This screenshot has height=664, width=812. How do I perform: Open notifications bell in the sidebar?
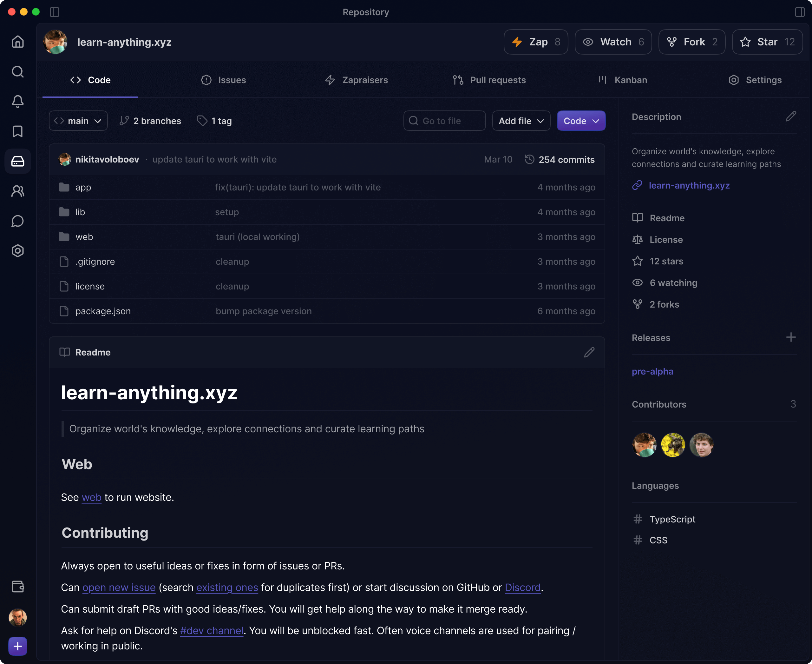(x=17, y=101)
